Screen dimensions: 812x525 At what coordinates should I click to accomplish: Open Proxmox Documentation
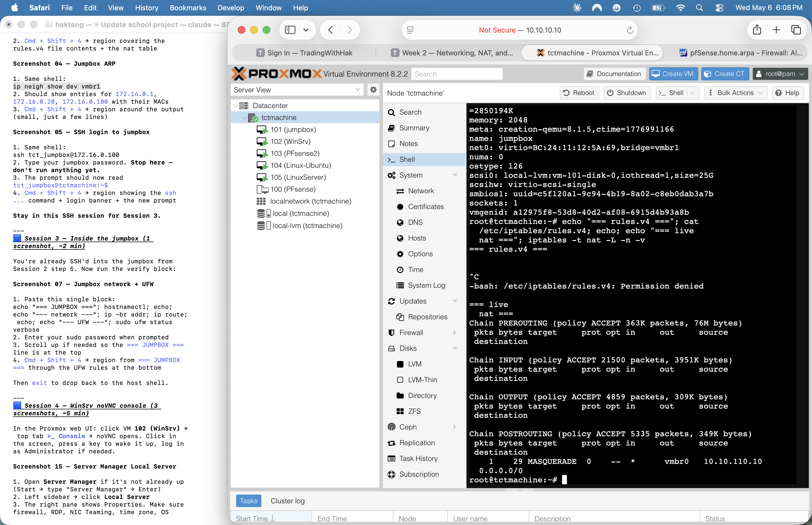pyautogui.click(x=614, y=74)
